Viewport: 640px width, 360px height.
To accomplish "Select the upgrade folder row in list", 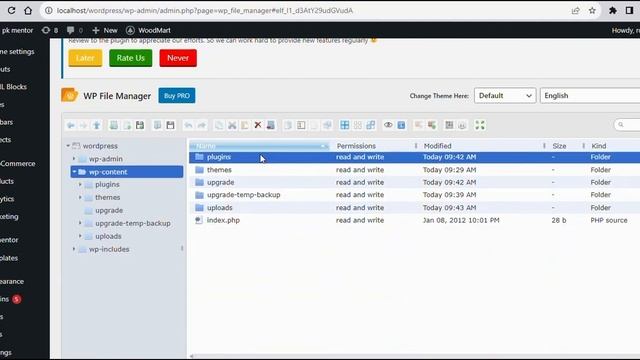I will pyautogui.click(x=414, y=182).
